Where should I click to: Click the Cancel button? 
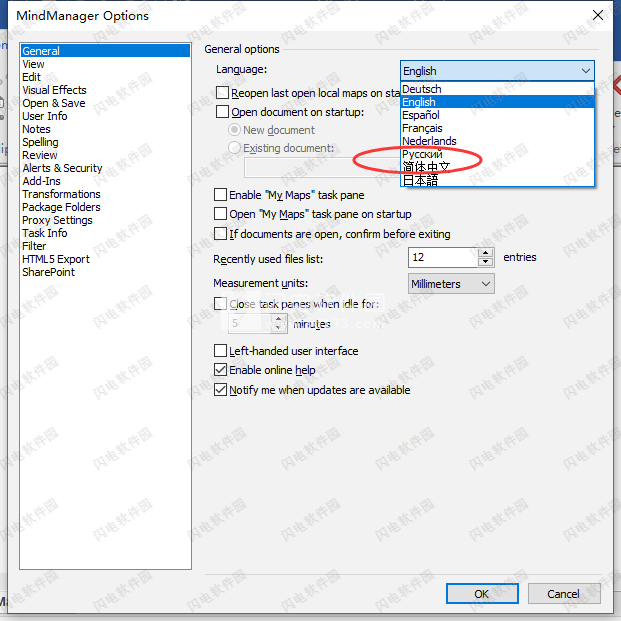[x=564, y=594]
